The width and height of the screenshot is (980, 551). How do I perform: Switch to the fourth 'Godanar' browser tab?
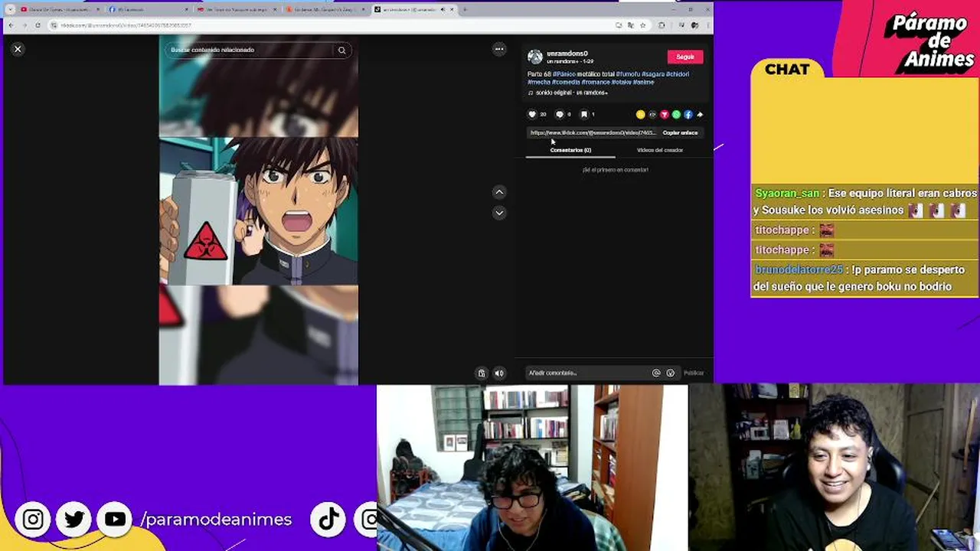pyautogui.click(x=325, y=9)
